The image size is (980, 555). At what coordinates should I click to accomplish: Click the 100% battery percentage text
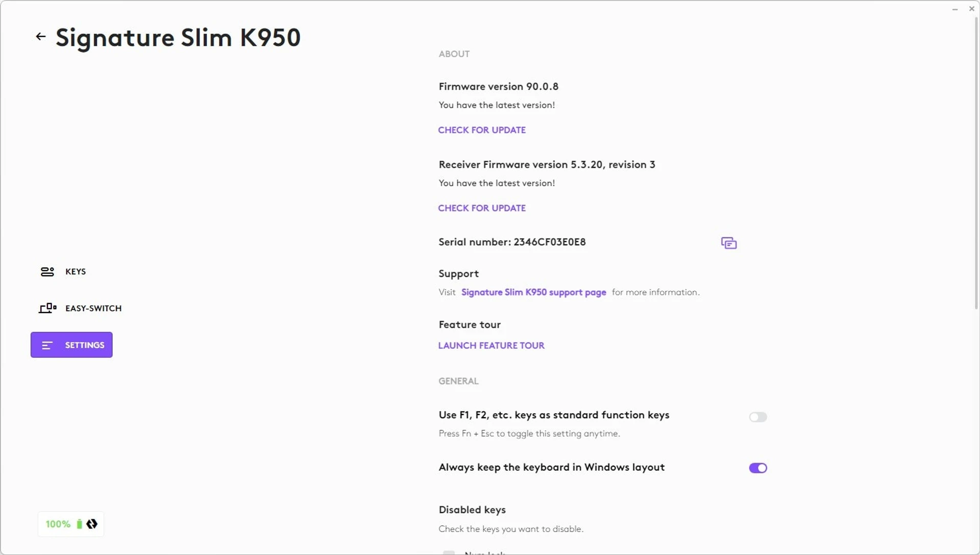point(58,524)
